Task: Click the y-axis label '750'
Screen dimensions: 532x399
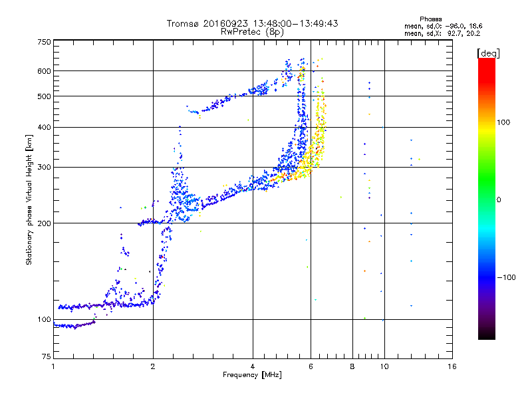Action: (x=44, y=42)
